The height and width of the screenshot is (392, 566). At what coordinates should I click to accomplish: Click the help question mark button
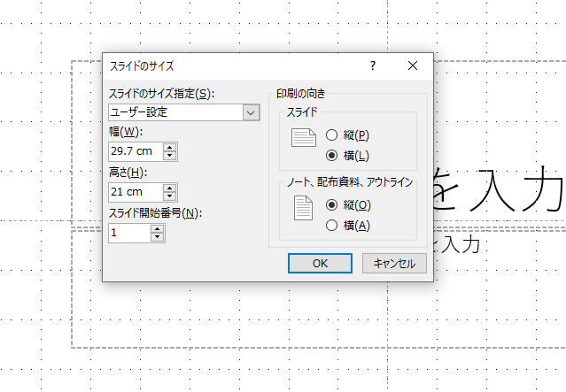(x=373, y=65)
